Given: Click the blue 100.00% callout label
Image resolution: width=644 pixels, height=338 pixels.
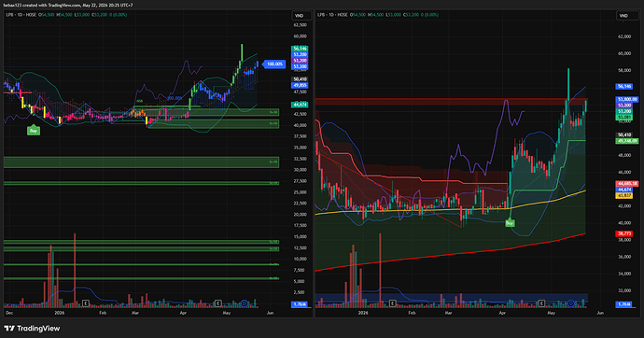Looking at the screenshot, I should tap(274, 64).
